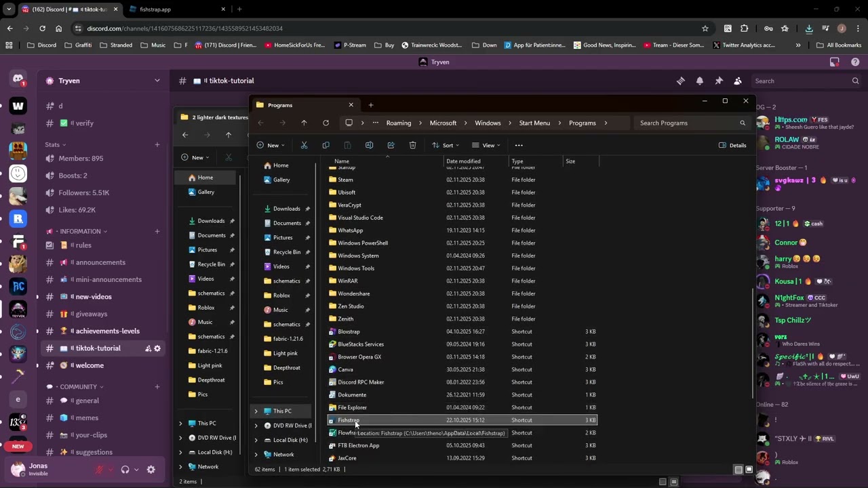Add a channel to the INFORMATION category
Viewport: 868px width, 488px height.
157,231
